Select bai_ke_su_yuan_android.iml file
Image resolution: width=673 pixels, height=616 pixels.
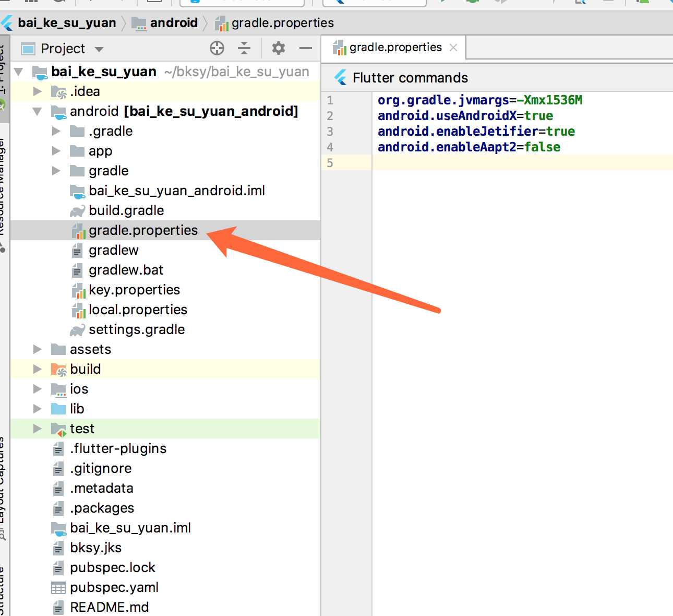pyautogui.click(x=177, y=191)
